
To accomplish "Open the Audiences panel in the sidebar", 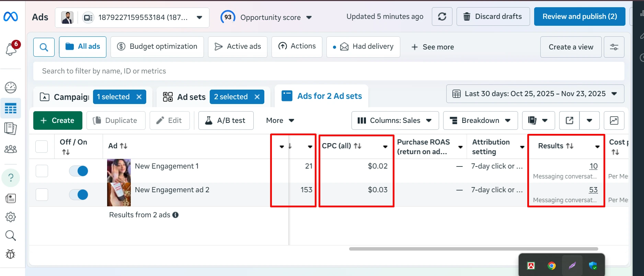I will click(11, 149).
